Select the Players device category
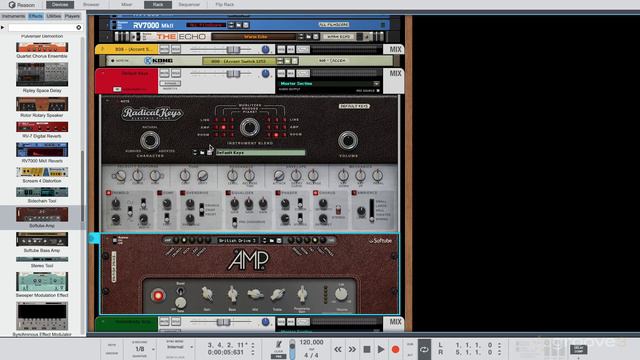 pos(72,16)
